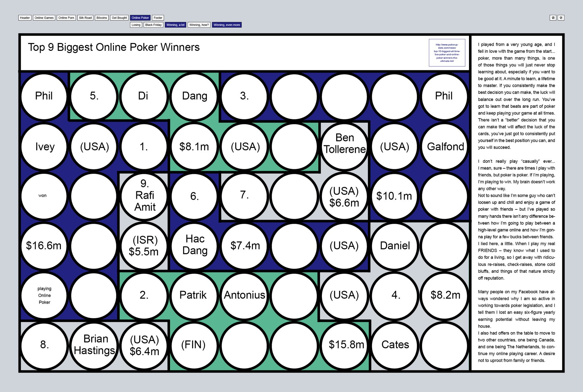Click the 'Patrik' circle
The image size is (583, 392).
[x=193, y=295]
